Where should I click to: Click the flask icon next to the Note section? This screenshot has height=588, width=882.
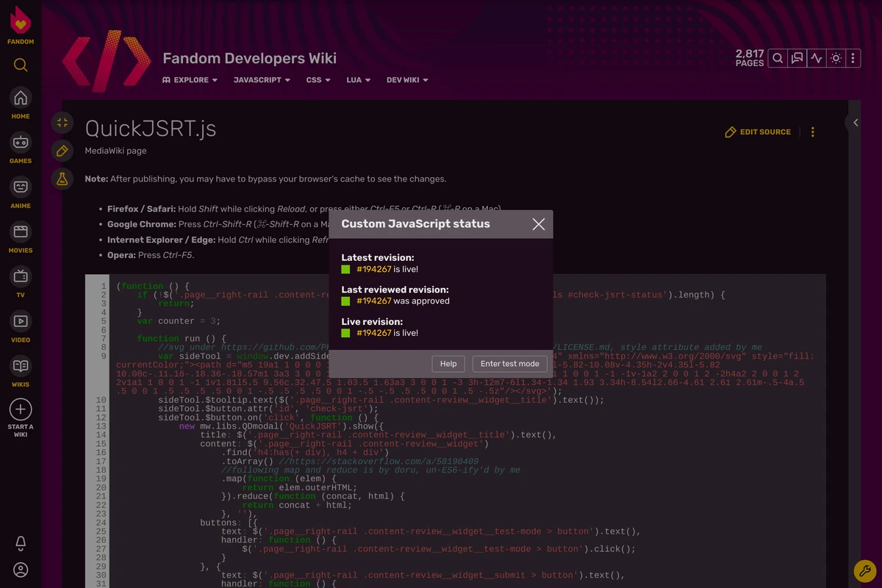pyautogui.click(x=62, y=178)
